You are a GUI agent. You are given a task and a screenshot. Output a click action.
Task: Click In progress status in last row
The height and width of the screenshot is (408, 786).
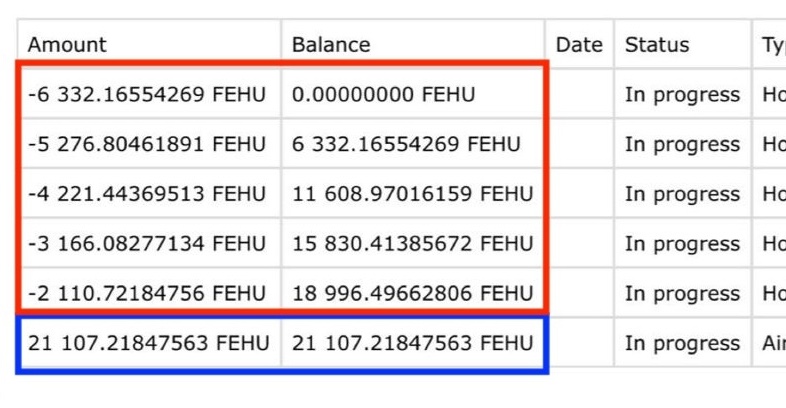pos(682,342)
